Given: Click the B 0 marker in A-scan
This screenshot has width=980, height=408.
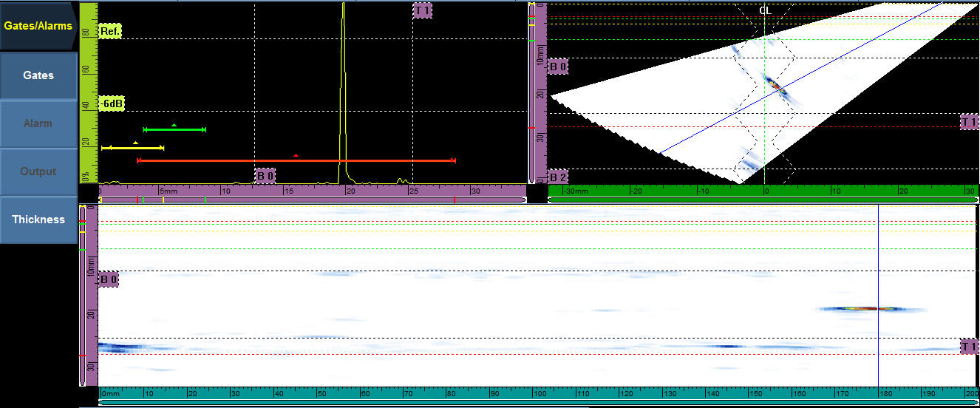Looking at the screenshot, I should [x=265, y=176].
